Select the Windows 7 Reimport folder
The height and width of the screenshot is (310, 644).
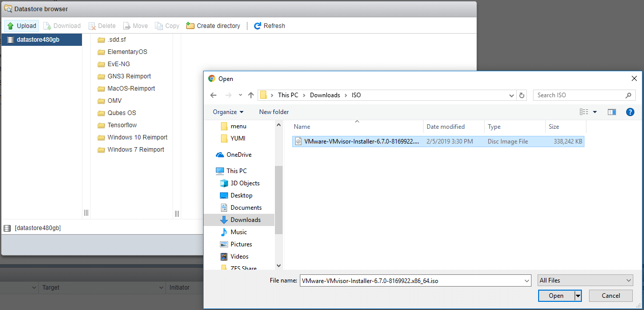pyautogui.click(x=131, y=150)
